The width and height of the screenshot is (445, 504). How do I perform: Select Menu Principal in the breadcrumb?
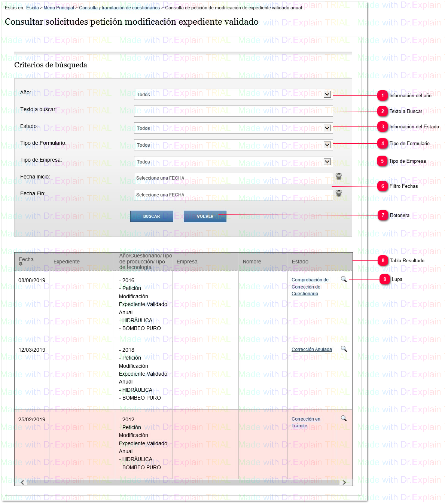(x=58, y=7)
